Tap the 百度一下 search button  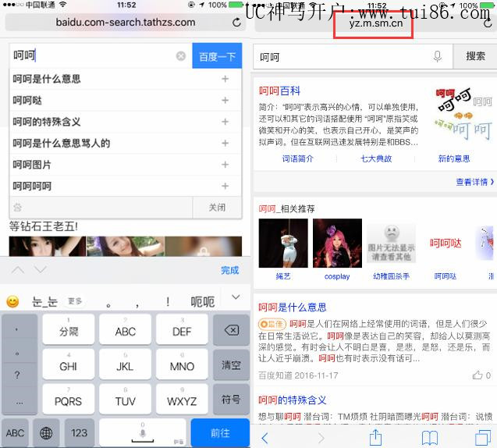pyautogui.click(x=217, y=56)
